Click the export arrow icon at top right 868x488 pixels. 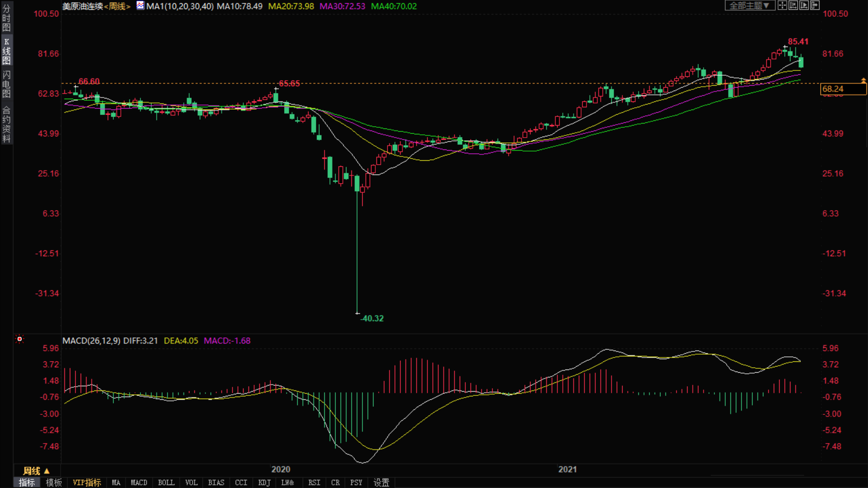coord(815,5)
